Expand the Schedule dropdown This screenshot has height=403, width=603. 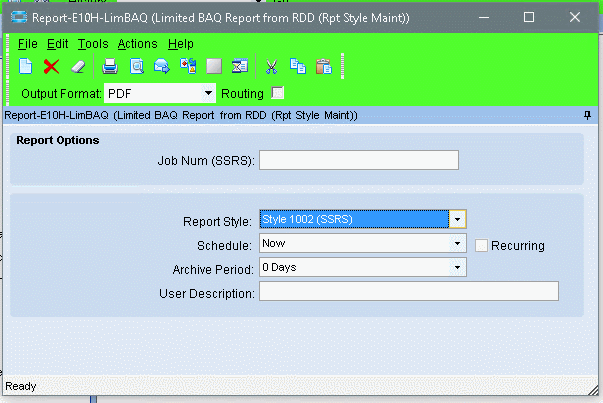(457, 243)
